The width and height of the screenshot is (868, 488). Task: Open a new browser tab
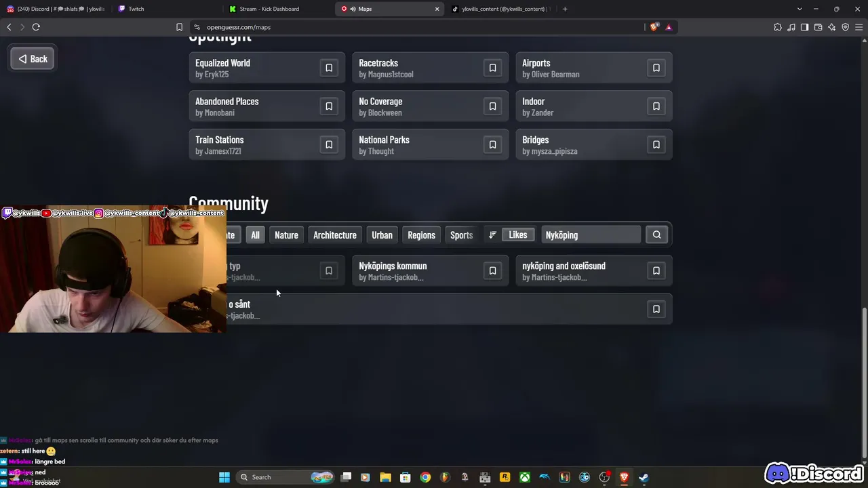[565, 9]
